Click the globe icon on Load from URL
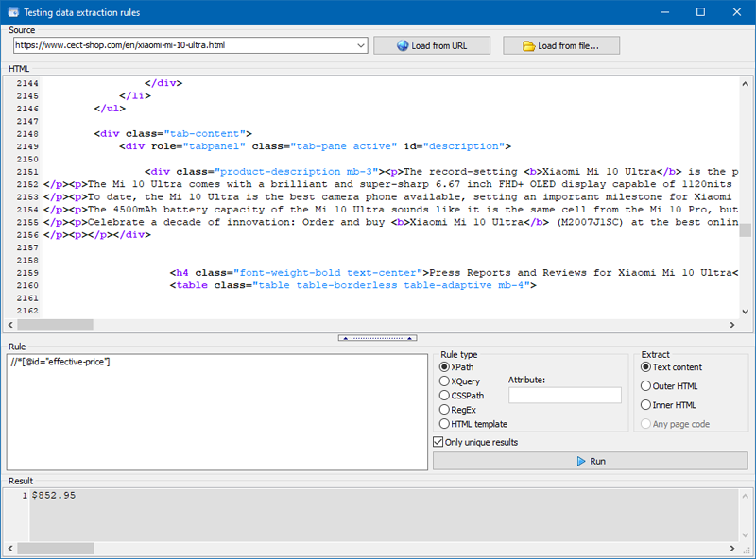The image size is (756, 559). (403, 45)
